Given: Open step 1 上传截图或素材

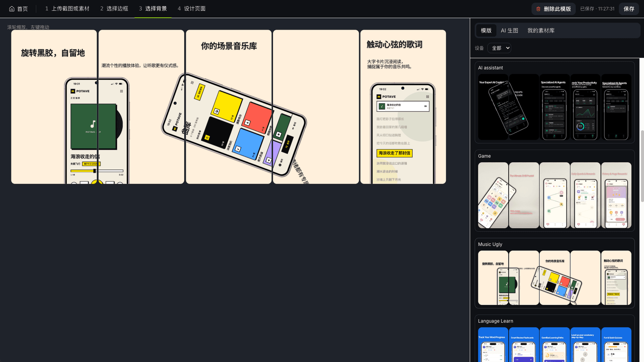Looking at the screenshot, I should (67, 9).
